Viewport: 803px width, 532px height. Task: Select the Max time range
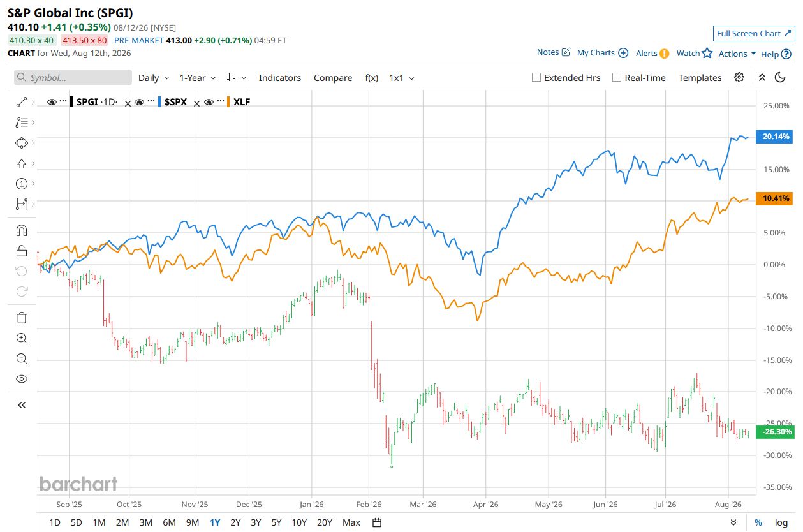point(351,522)
